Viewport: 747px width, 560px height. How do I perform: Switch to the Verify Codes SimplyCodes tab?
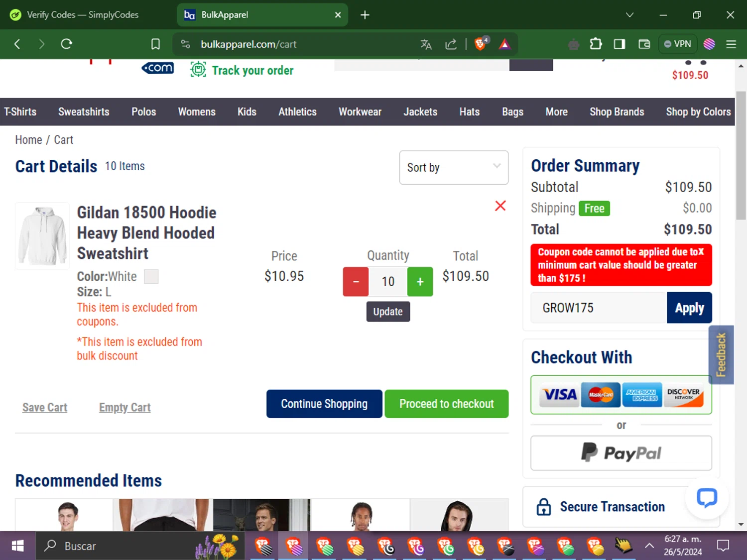[83, 15]
